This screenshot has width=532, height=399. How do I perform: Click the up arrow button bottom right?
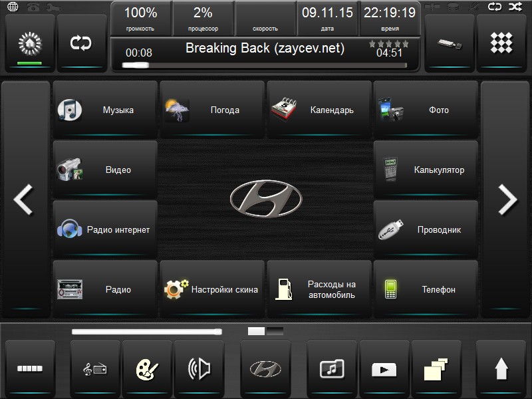(x=501, y=368)
